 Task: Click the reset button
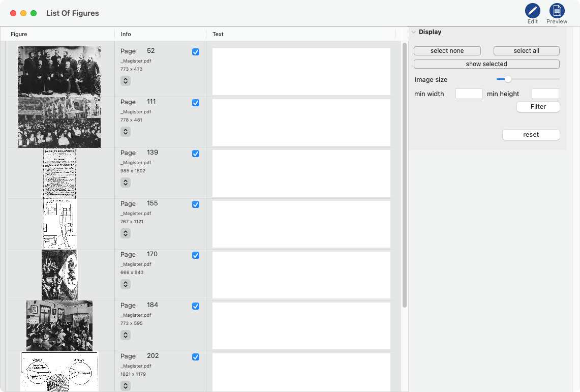[x=531, y=135]
